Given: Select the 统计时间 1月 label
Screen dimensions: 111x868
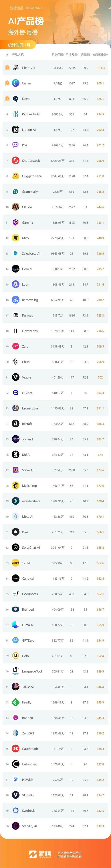Looking at the screenshot, I should click(19, 45).
